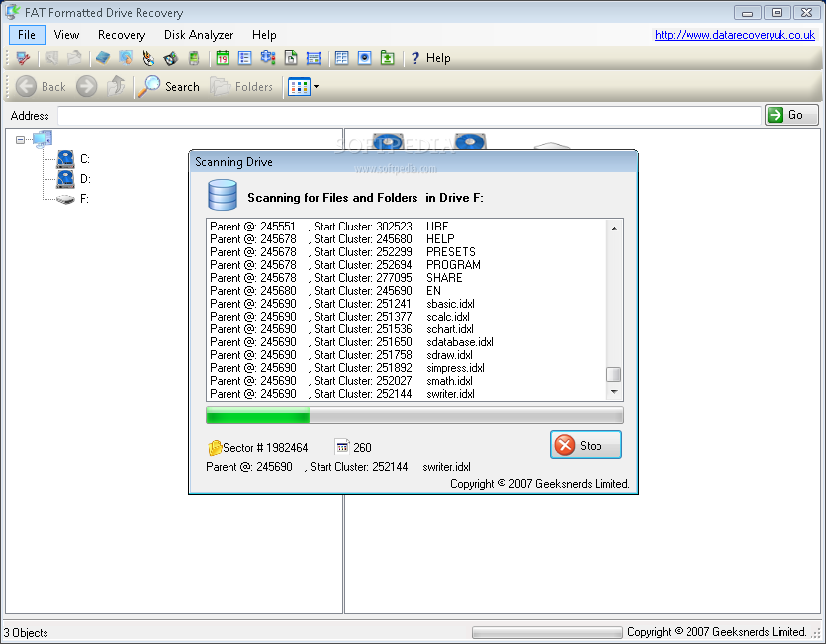This screenshot has height=644, width=826.
Task: Click the Back navigation button
Action: point(41,86)
